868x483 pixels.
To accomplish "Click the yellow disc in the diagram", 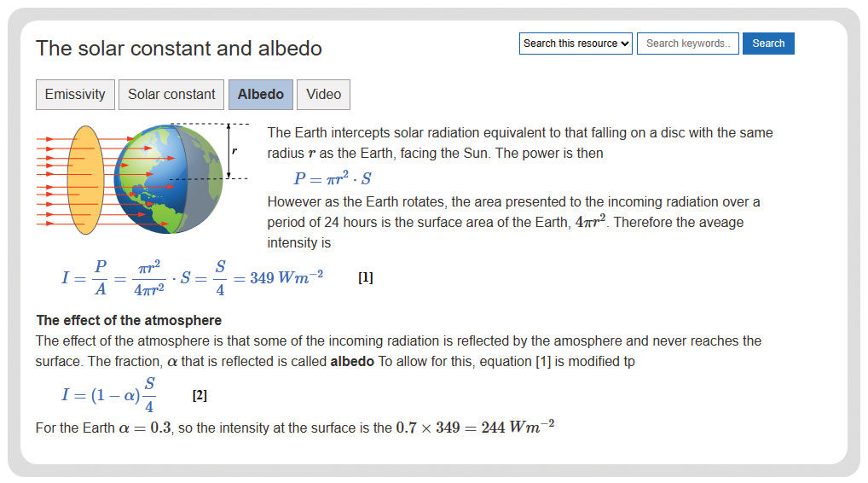I will coord(86,180).
